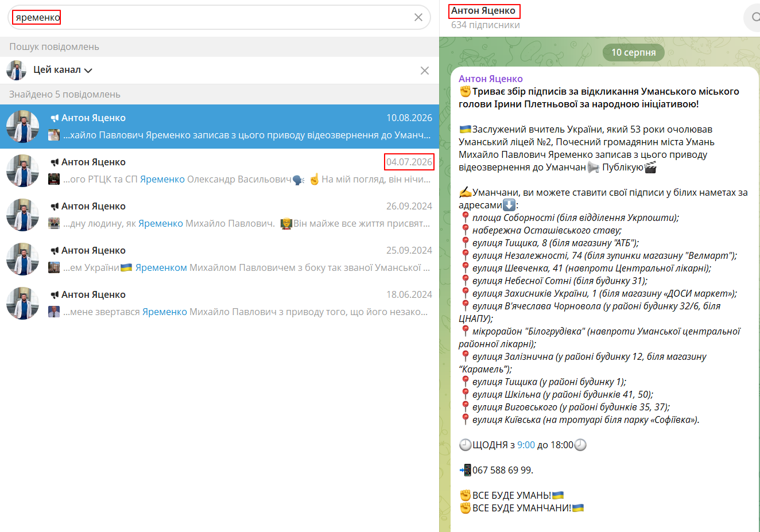The width and height of the screenshot is (760, 532).
Task: Click the "Знайдено 5 повідомлень" results label
Action: point(65,95)
